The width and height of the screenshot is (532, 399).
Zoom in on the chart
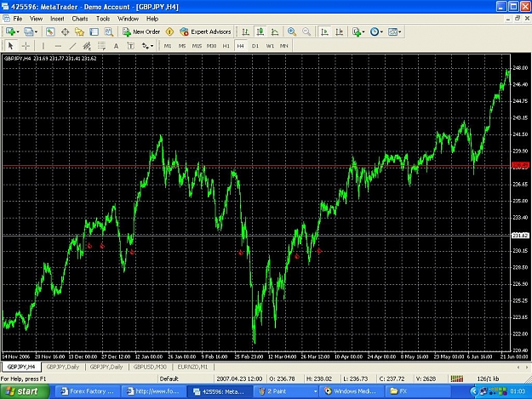click(291, 31)
